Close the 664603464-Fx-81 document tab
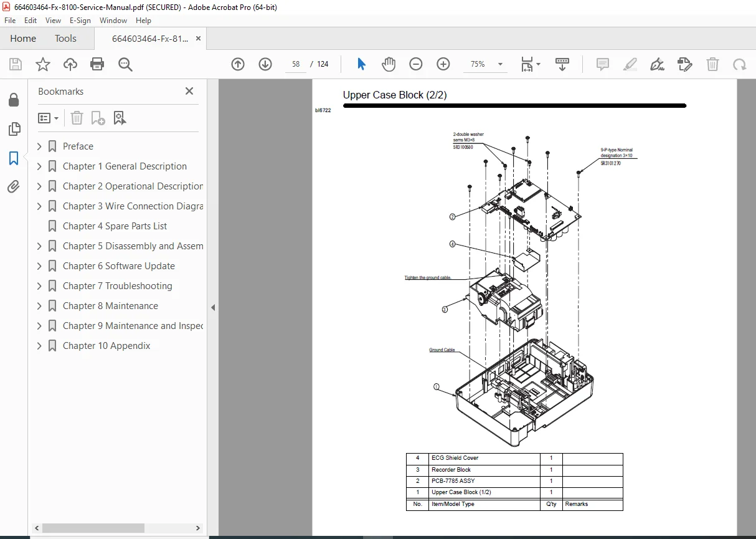756x539 pixels. point(199,39)
